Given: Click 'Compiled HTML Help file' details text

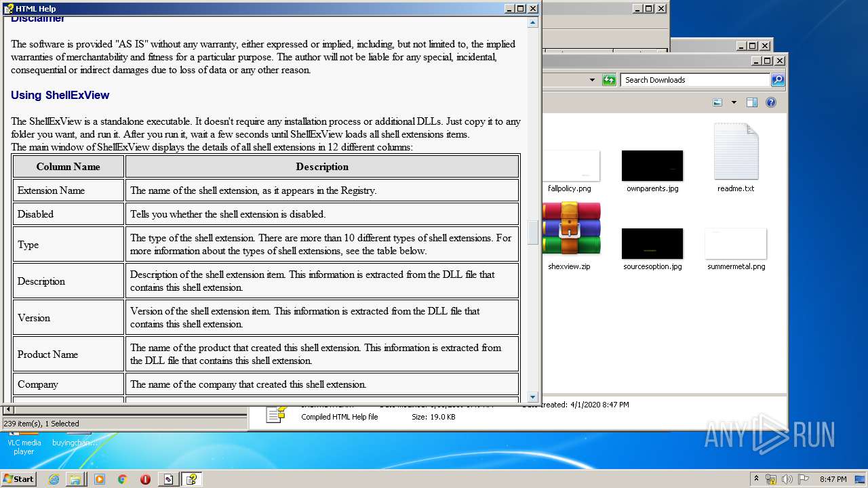Looking at the screenshot, I should (340, 417).
